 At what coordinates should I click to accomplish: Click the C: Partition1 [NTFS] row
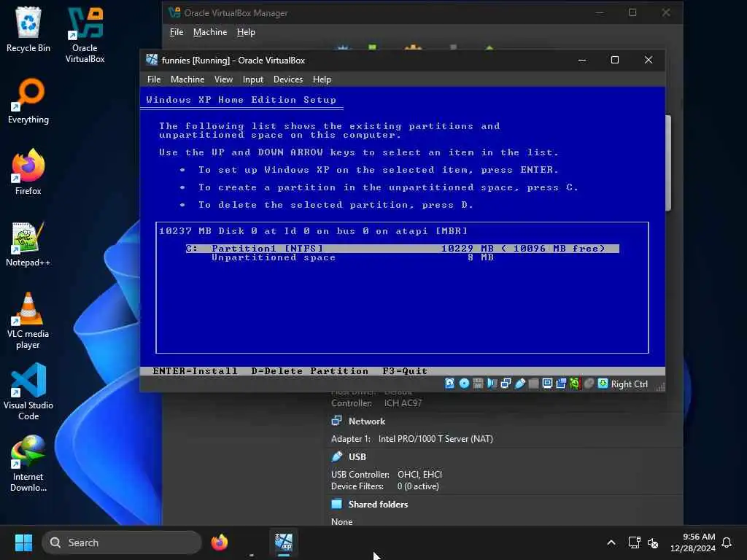pos(402,248)
